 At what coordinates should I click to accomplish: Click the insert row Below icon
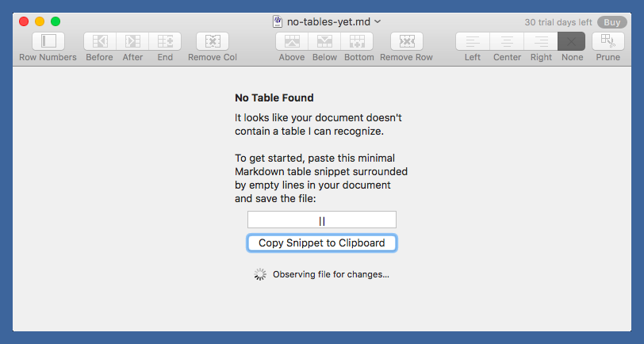pos(325,41)
